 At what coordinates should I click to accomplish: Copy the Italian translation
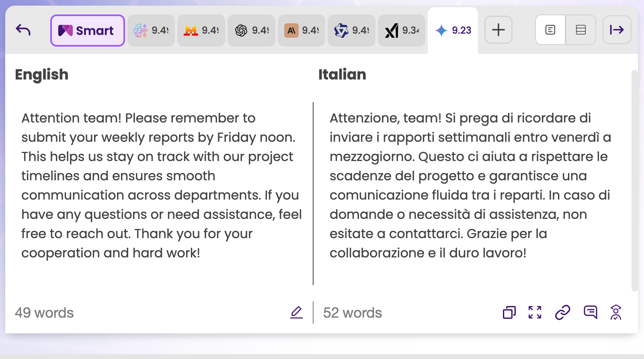509,312
